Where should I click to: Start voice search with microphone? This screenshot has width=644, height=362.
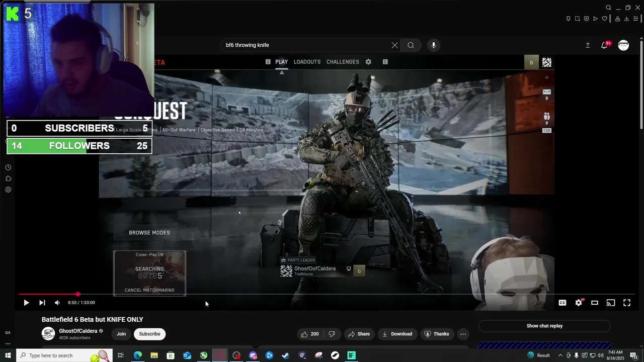[434, 45]
